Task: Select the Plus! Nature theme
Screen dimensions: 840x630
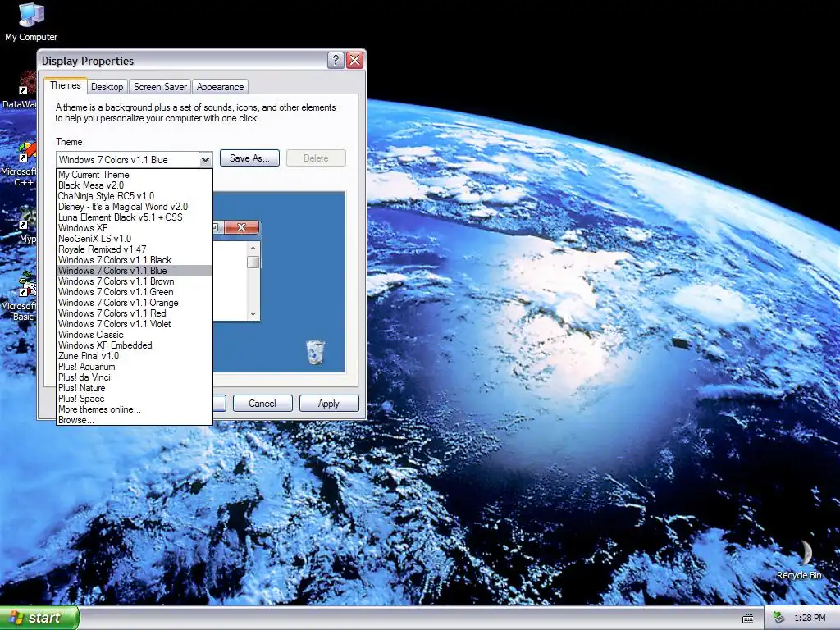Action: click(x=135, y=388)
